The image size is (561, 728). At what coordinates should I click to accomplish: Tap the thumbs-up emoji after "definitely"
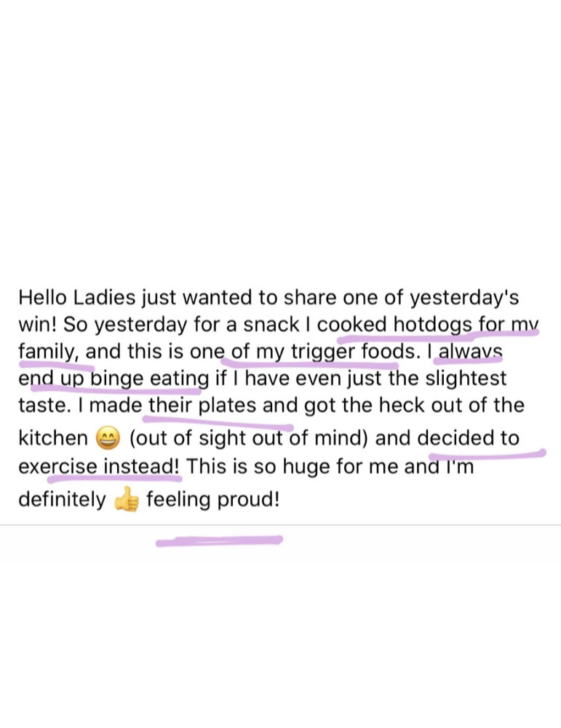tap(126, 501)
